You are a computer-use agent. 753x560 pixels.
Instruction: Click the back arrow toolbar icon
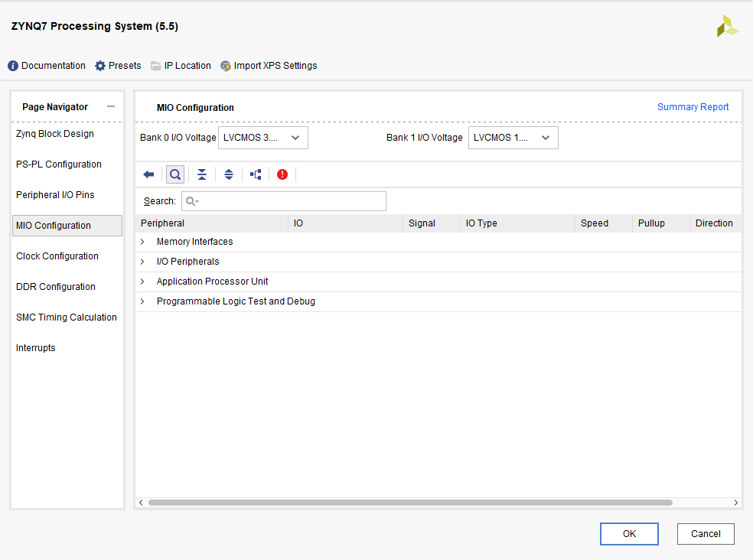pyautogui.click(x=149, y=174)
